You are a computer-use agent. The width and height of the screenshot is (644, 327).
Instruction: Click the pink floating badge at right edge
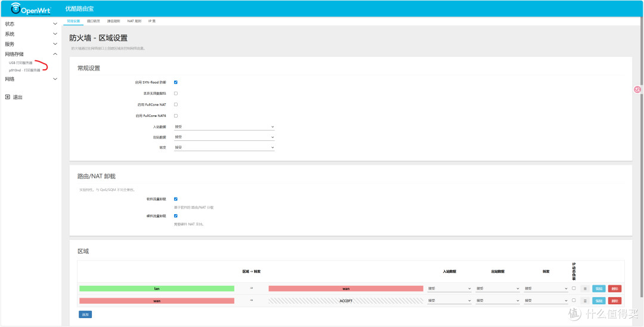point(637,89)
